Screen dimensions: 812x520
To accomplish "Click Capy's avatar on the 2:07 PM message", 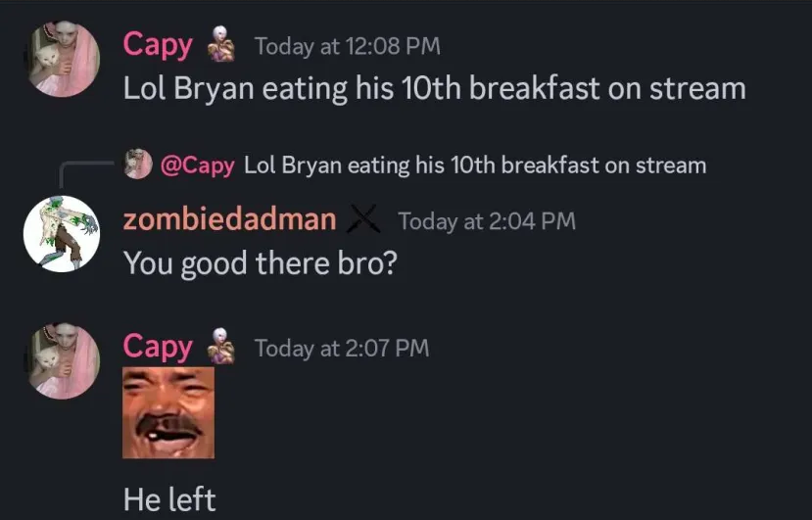I will coord(62,360).
